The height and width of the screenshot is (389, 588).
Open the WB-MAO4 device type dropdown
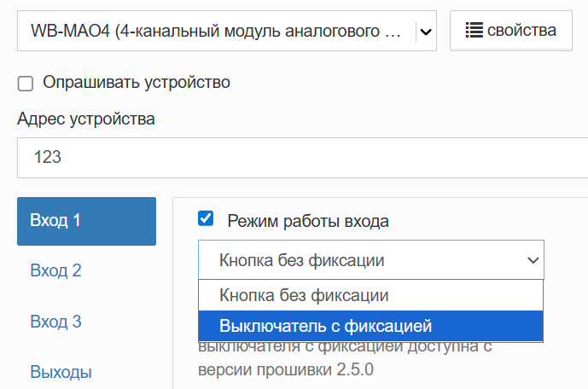point(227,31)
